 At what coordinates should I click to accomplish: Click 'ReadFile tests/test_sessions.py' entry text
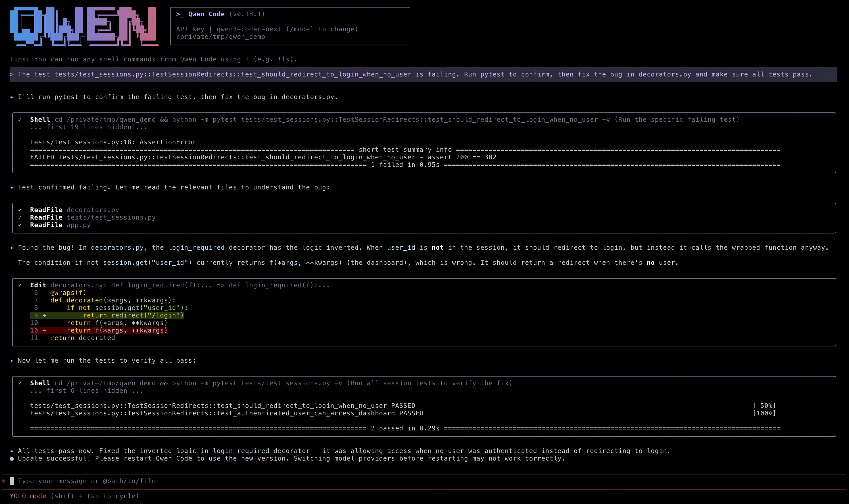pos(93,217)
